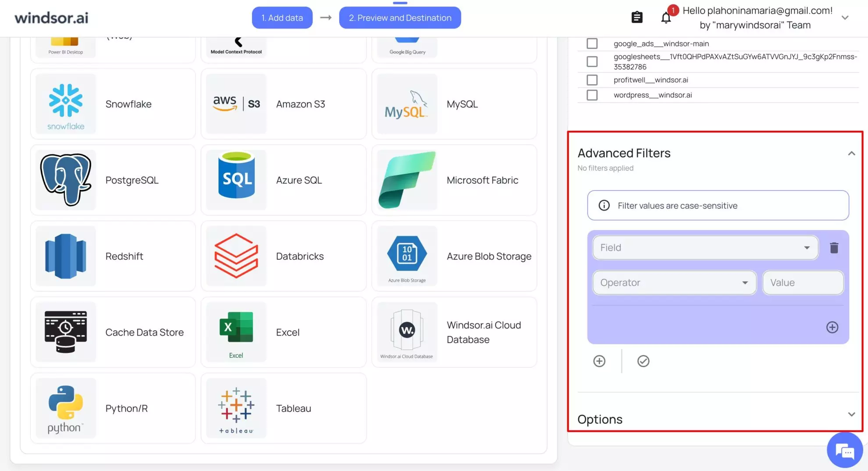Screen dimensions: 868x471
Task: Add a filter group with the plus icon below the filter box
Action: 599,361
